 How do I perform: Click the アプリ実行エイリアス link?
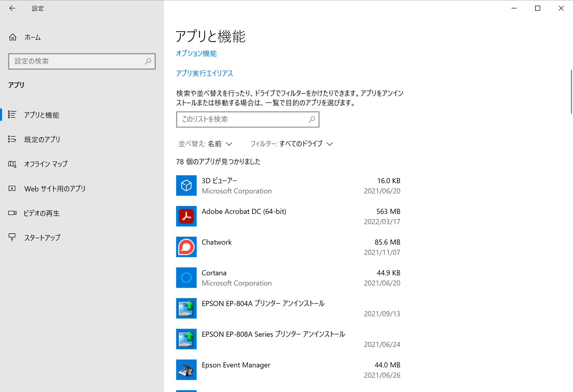point(204,73)
